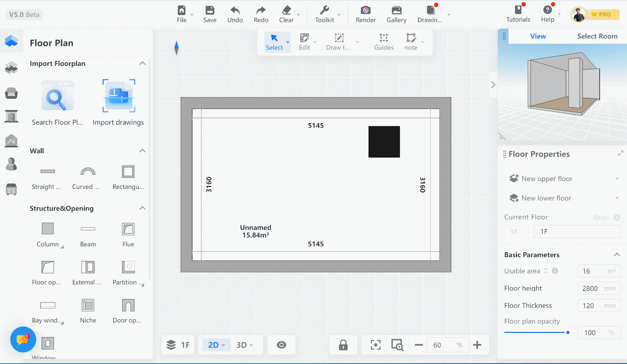The width and height of the screenshot is (627, 364).
Task: Switch to 2D view mode
Action: (x=214, y=345)
